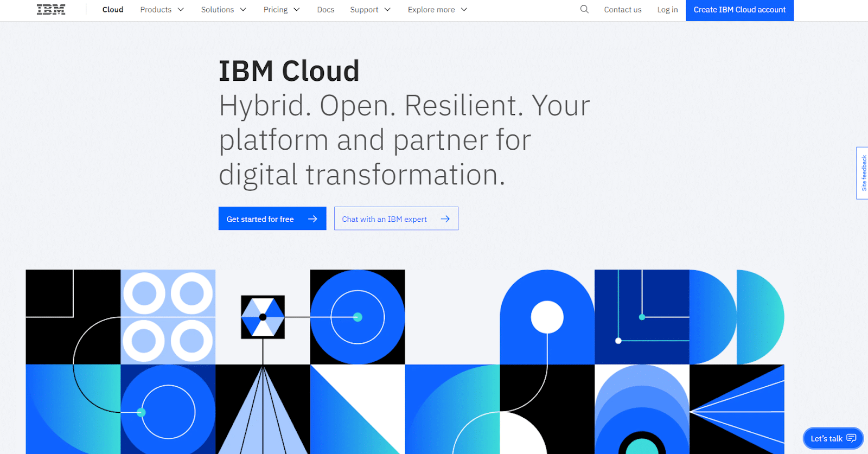868x454 pixels.
Task: Open the Let's talk chat widget
Action: pos(833,438)
